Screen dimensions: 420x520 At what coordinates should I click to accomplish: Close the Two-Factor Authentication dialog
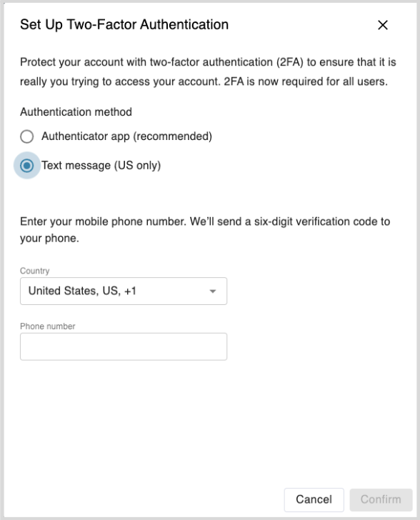[x=383, y=25]
